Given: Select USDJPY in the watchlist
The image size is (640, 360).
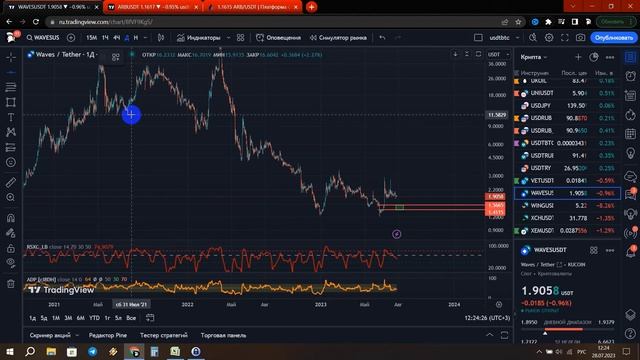Looking at the screenshot, I should (x=567, y=106).
